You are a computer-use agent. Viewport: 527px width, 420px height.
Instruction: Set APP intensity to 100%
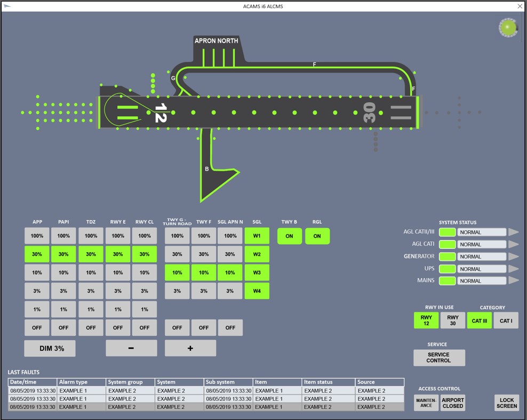tap(37, 236)
